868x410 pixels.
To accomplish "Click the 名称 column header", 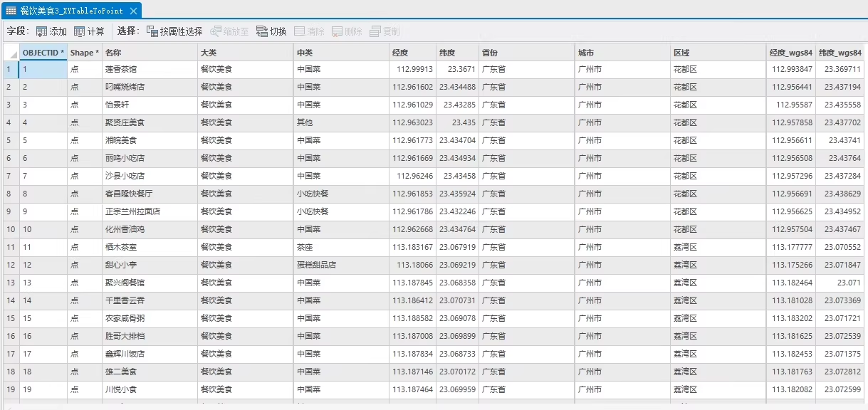I will point(150,53).
